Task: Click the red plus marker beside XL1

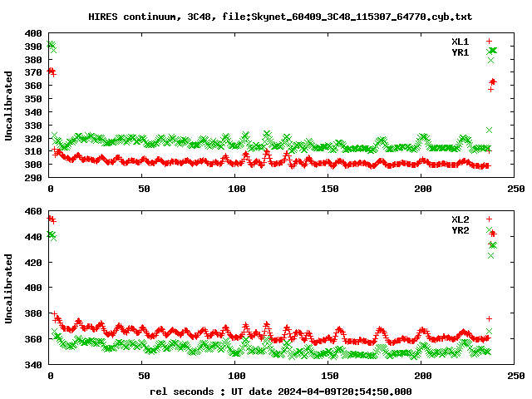Action: [489, 42]
